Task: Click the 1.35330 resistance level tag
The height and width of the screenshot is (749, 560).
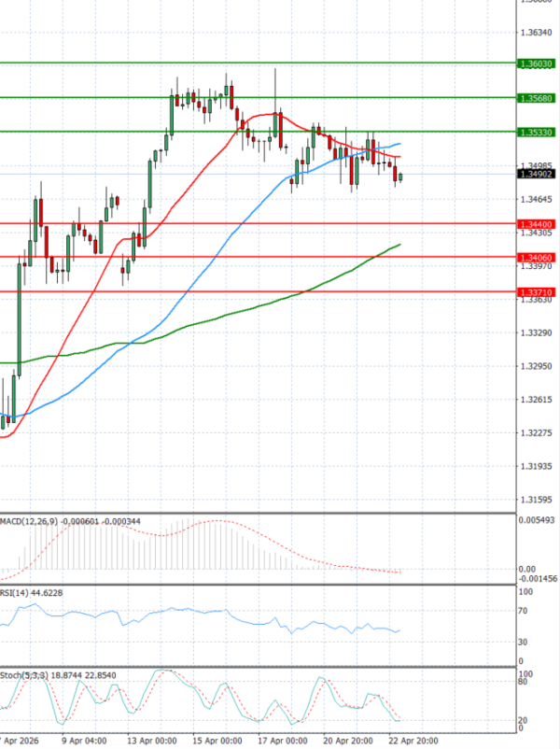Action: (x=535, y=132)
